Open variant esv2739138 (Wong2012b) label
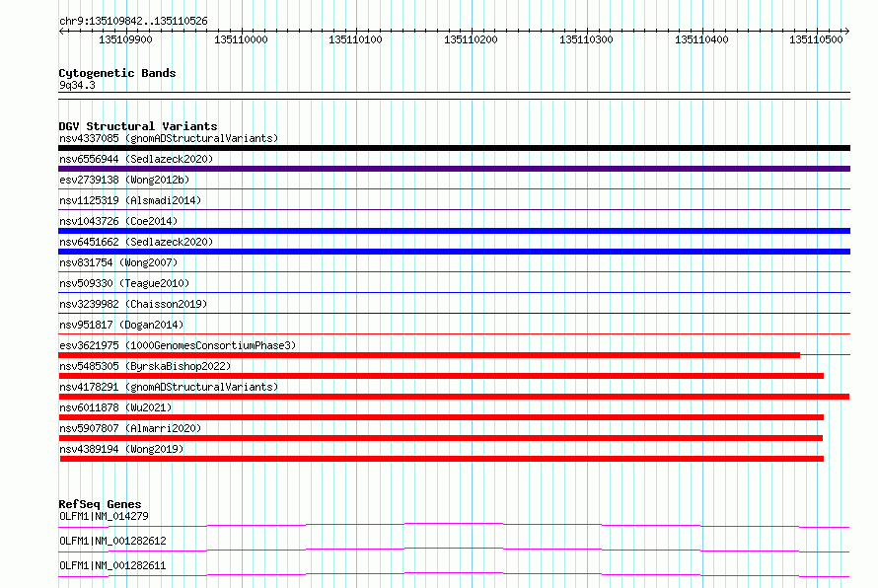878x588 pixels. point(124,180)
